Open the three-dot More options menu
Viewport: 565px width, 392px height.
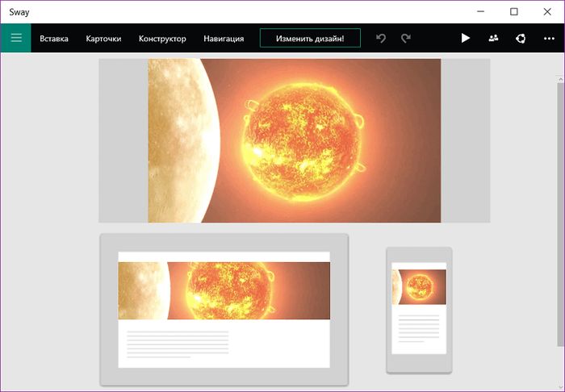click(x=549, y=38)
